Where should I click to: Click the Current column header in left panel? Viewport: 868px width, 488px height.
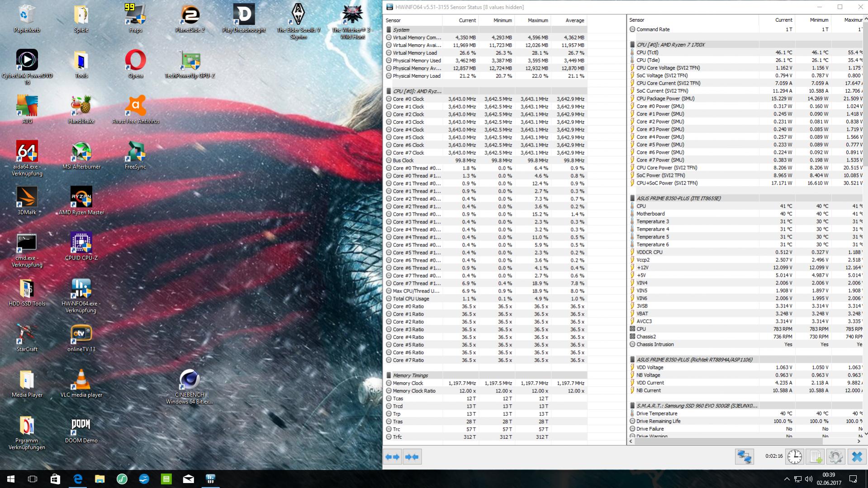(x=460, y=20)
